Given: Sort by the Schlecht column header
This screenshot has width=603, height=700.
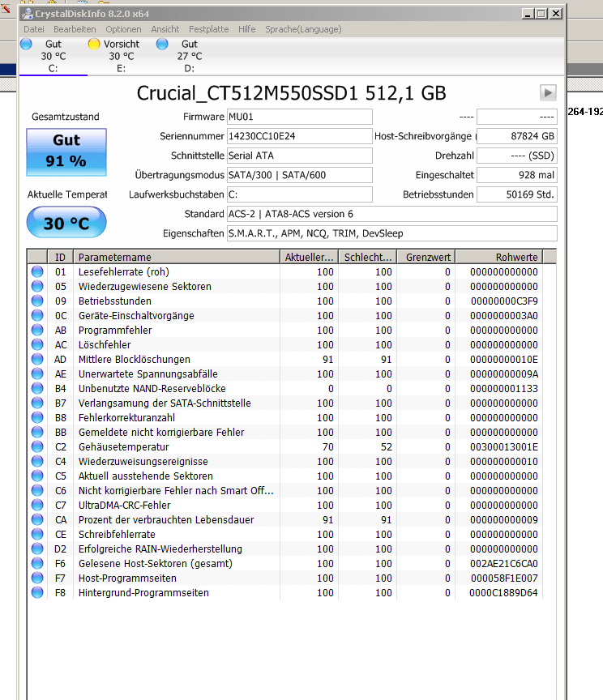Looking at the screenshot, I should [368, 257].
